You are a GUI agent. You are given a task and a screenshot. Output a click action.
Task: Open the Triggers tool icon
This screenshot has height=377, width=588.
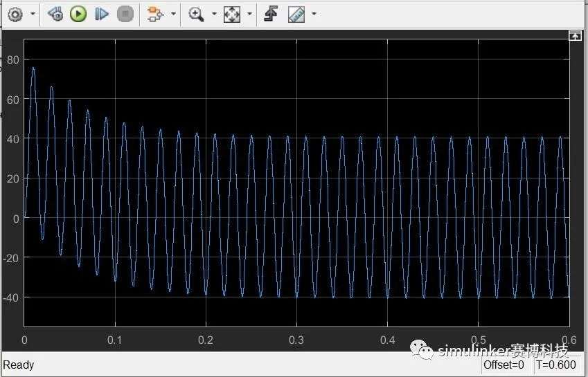pyautogui.click(x=271, y=15)
